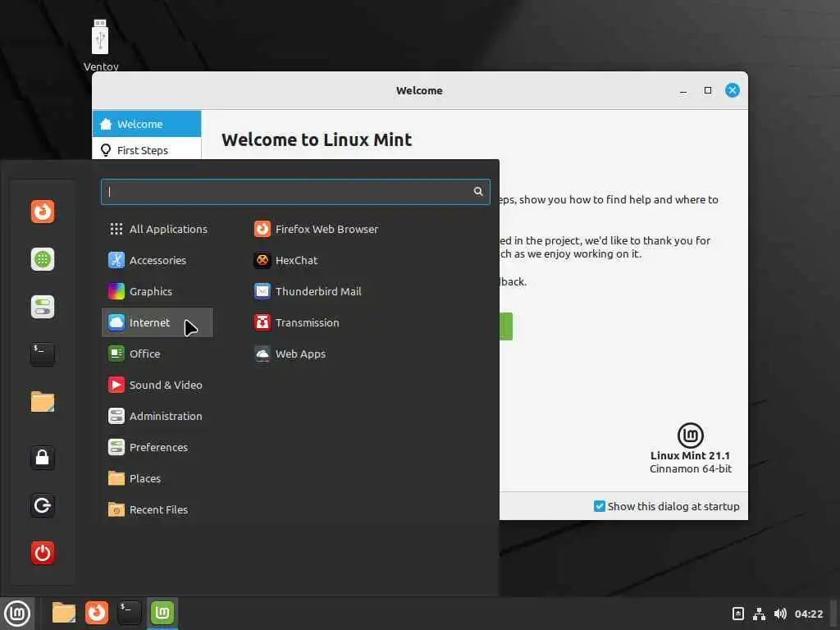840x630 pixels.
Task: Open Files folder from the menu favorites sidebar
Action: click(43, 402)
